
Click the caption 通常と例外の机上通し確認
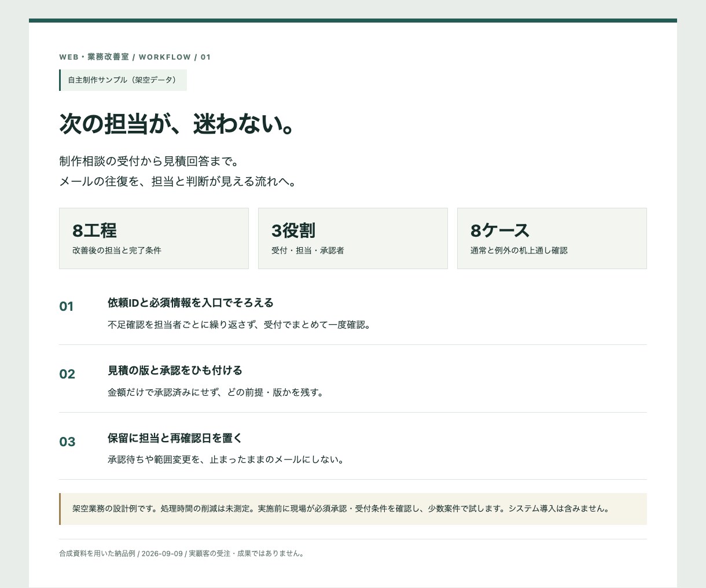(x=519, y=251)
